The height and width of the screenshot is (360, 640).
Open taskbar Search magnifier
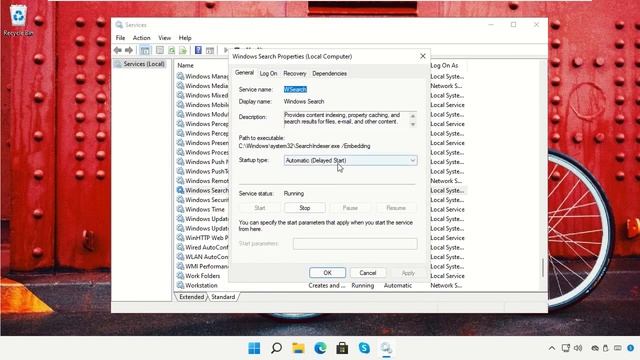[276, 348]
